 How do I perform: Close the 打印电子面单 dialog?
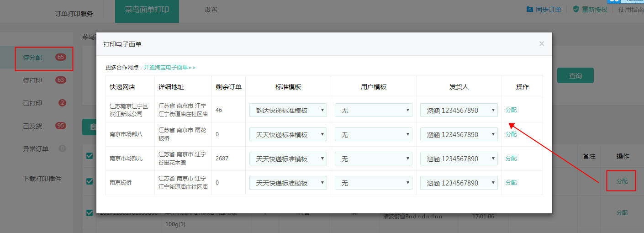[x=542, y=44]
